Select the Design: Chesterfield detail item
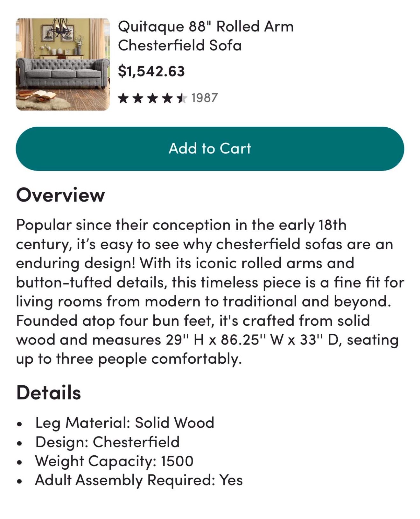The height and width of the screenshot is (519, 420). point(108,442)
